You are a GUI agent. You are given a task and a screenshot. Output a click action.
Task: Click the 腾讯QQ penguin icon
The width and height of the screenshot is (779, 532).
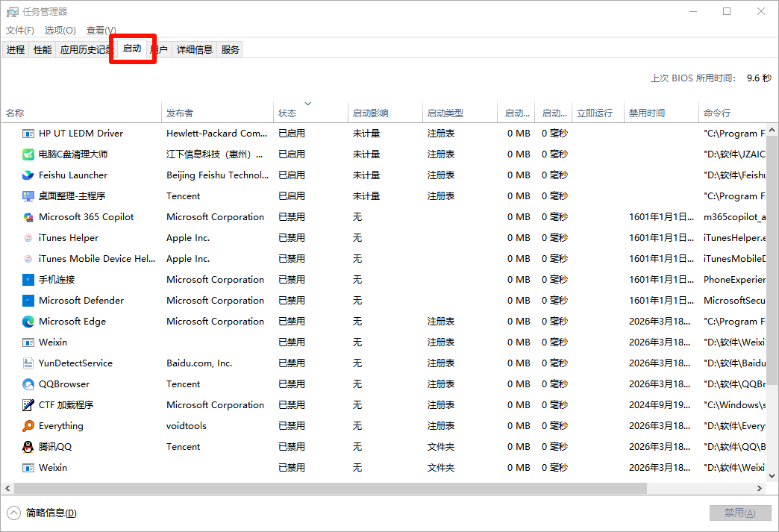point(28,446)
